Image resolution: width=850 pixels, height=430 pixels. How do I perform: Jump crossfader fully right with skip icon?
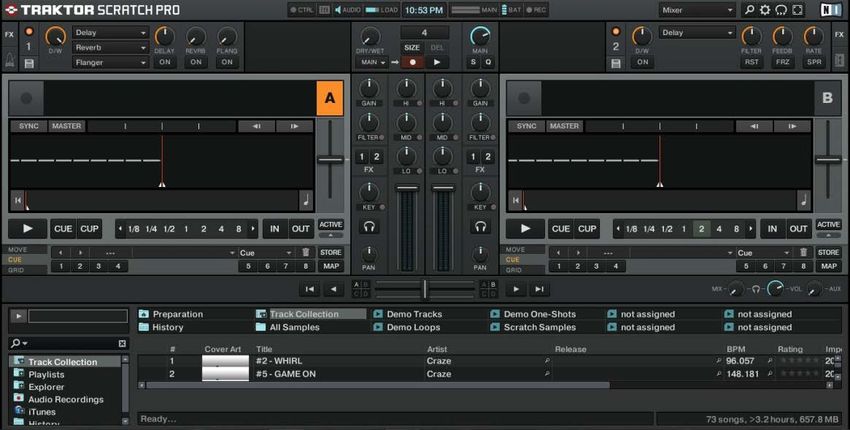(x=539, y=289)
